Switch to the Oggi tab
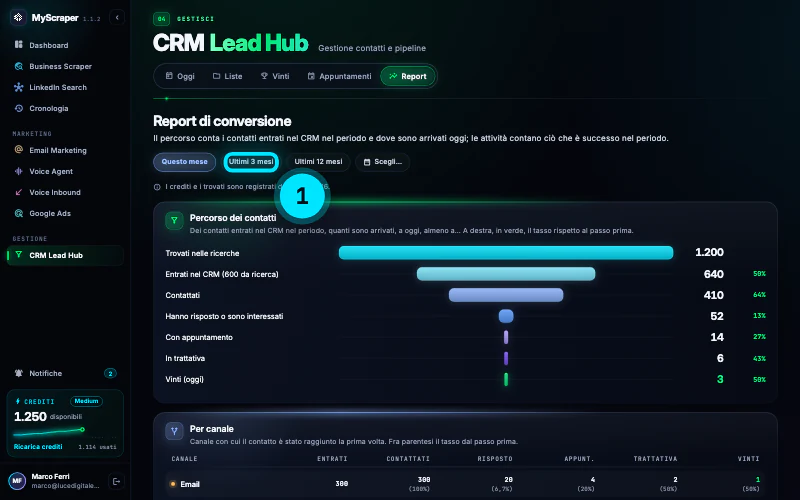 click(x=180, y=76)
